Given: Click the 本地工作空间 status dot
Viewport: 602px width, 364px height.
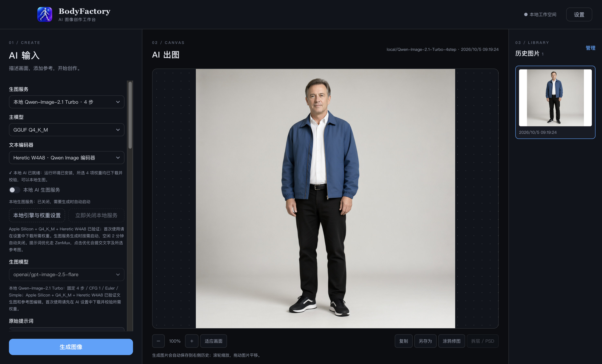Looking at the screenshot, I should click(526, 14).
